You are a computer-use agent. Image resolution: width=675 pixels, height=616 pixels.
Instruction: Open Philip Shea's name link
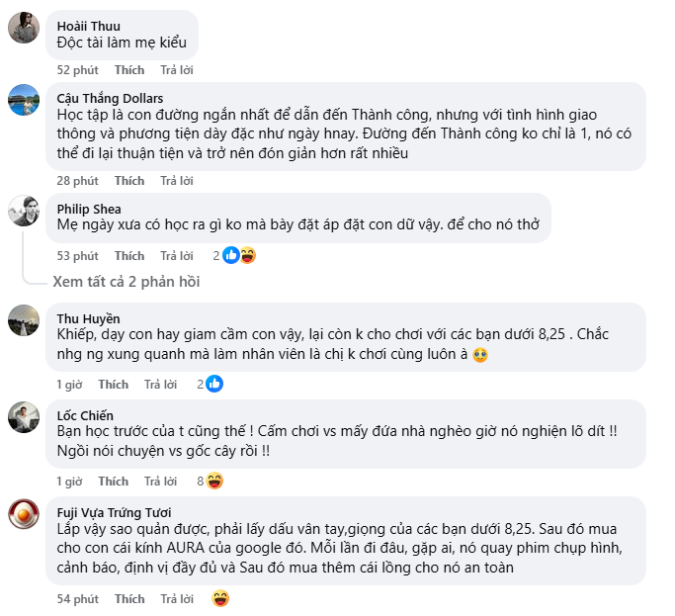coord(89,209)
